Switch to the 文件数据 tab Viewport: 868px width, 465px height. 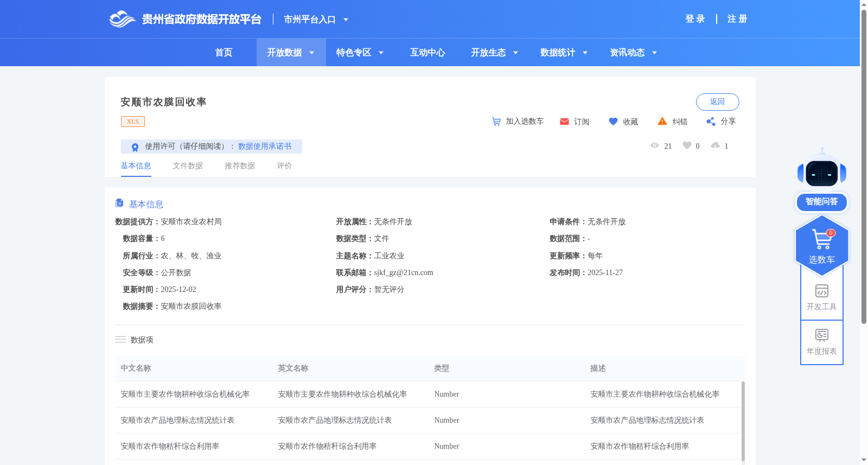tap(188, 166)
